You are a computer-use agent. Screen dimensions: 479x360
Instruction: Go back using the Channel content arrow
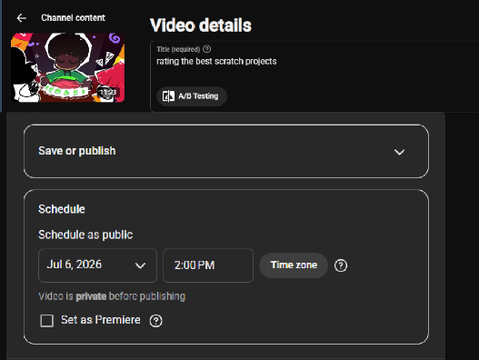tap(22, 18)
